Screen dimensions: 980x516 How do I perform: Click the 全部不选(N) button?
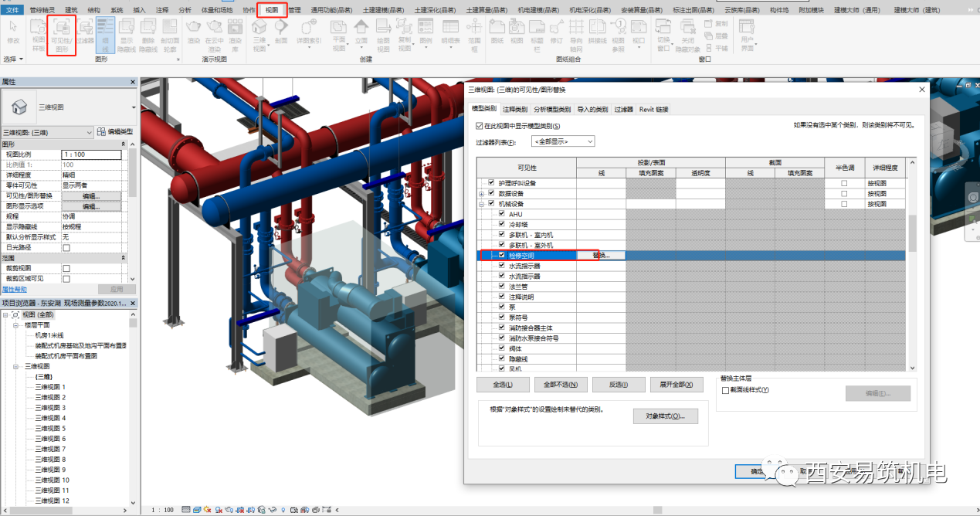[560, 385]
